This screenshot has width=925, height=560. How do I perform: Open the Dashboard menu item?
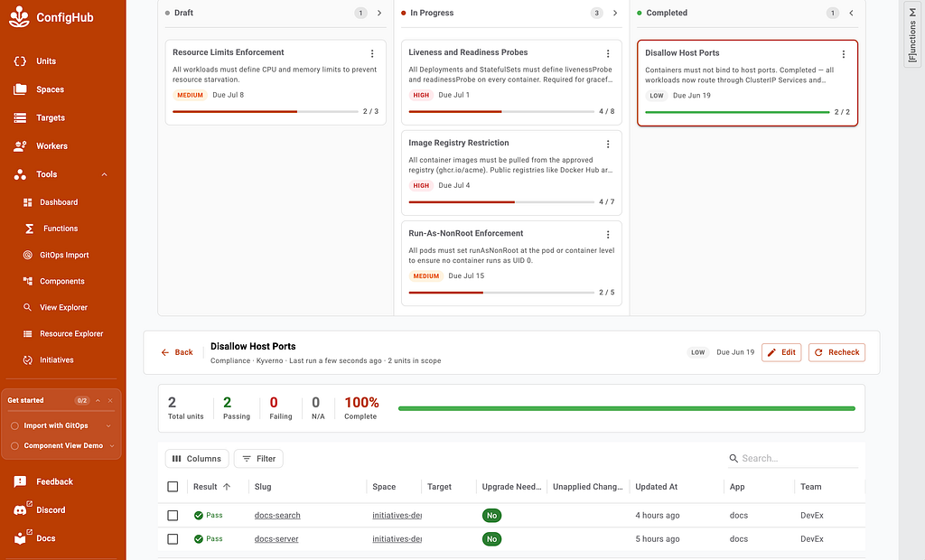pyautogui.click(x=59, y=202)
